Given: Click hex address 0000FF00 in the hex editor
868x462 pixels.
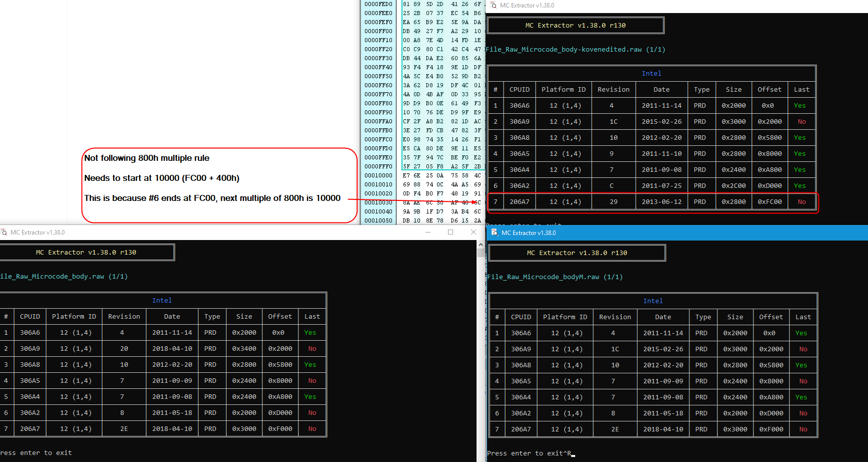Looking at the screenshot, I should 378,31.
